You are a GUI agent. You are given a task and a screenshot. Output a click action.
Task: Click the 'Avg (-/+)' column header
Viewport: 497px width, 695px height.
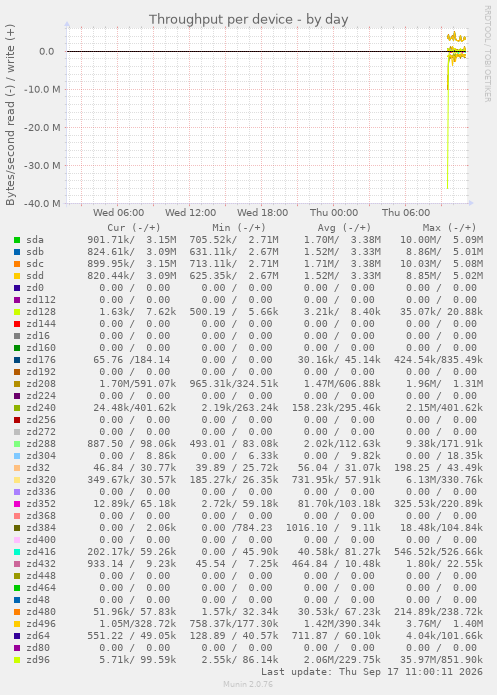(344, 228)
